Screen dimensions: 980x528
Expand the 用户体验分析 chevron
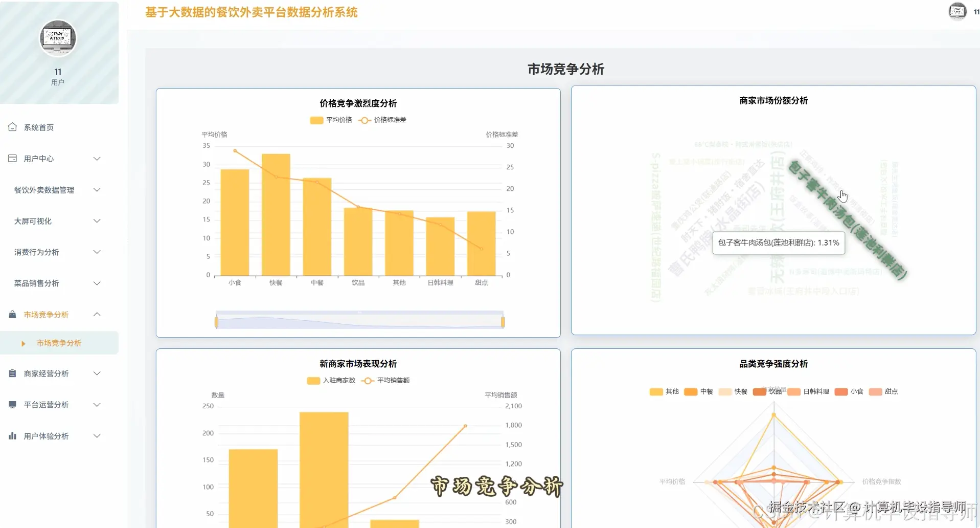(97, 436)
